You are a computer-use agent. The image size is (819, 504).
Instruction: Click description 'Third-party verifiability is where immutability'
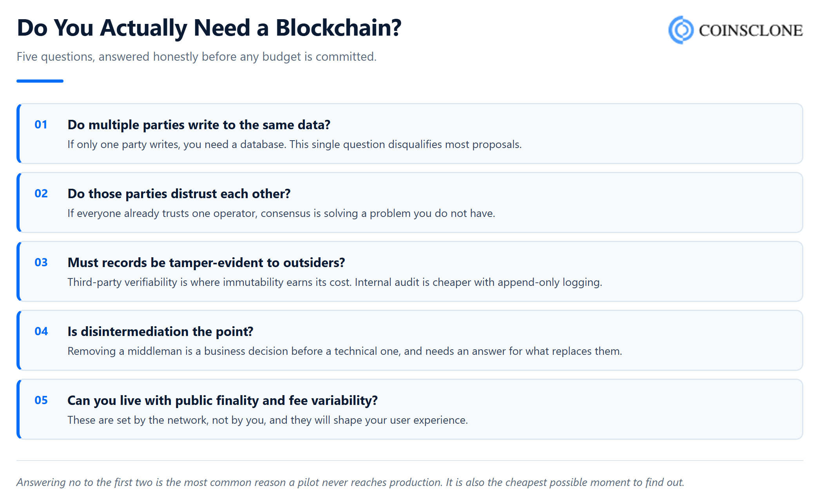(x=335, y=282)
